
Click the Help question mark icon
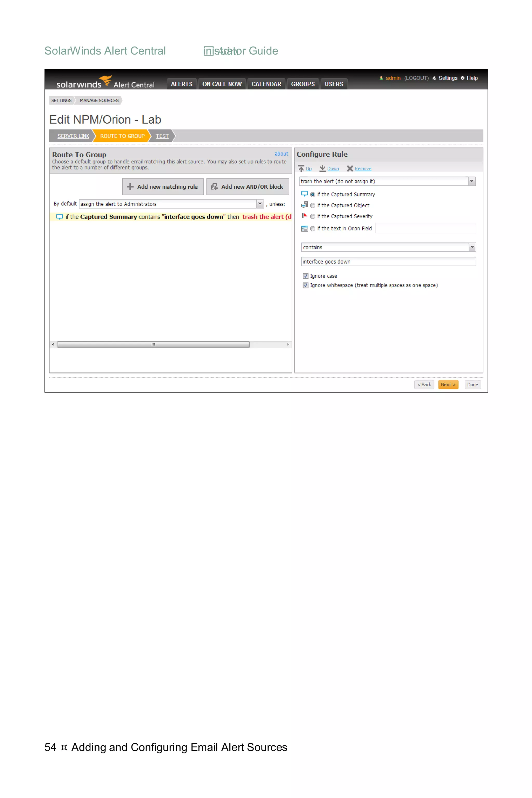point(462,78)
